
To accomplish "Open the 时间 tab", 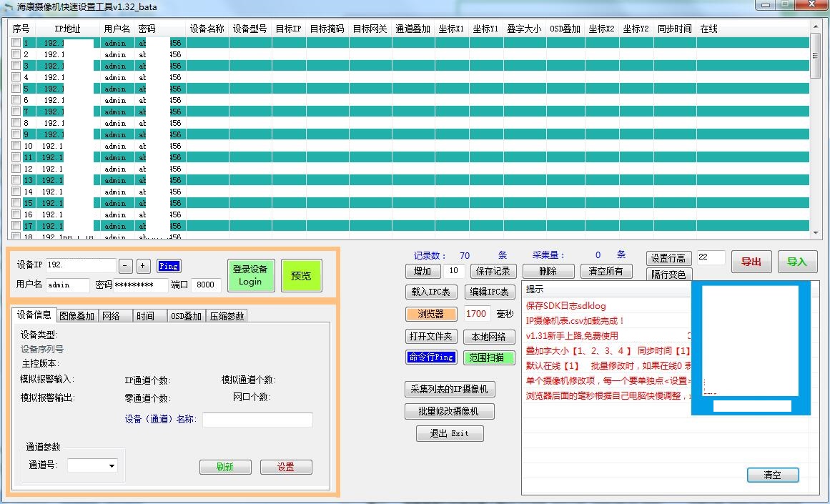I will click(x=149, y=316).
